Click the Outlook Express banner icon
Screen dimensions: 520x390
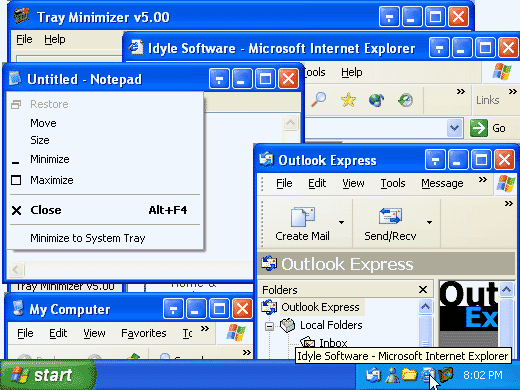[x=269, y=263]
